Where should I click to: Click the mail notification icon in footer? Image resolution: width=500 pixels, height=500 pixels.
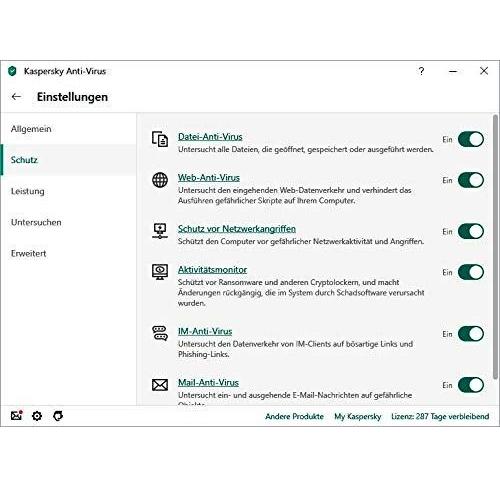(16, 415)
